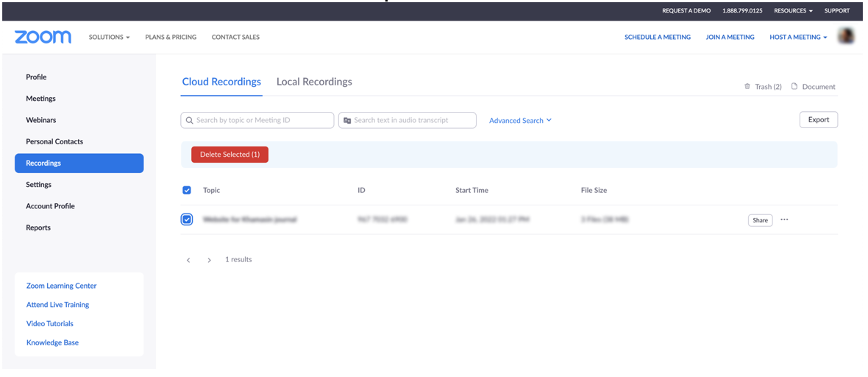
Task: Focus the Search by topic or Meeting ID field
Action: 257,120
